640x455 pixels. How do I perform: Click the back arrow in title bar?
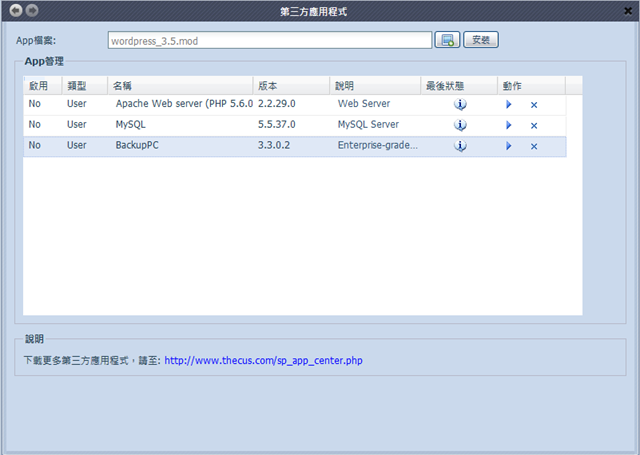pos(16,10)
